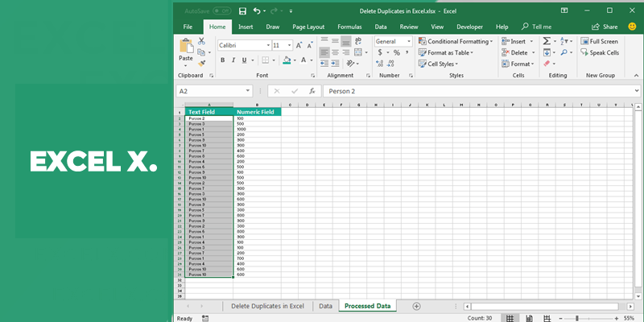Screen dimensions: 644x322
Task: Click the AutoSum sigma icon
Action: (547, 41)
